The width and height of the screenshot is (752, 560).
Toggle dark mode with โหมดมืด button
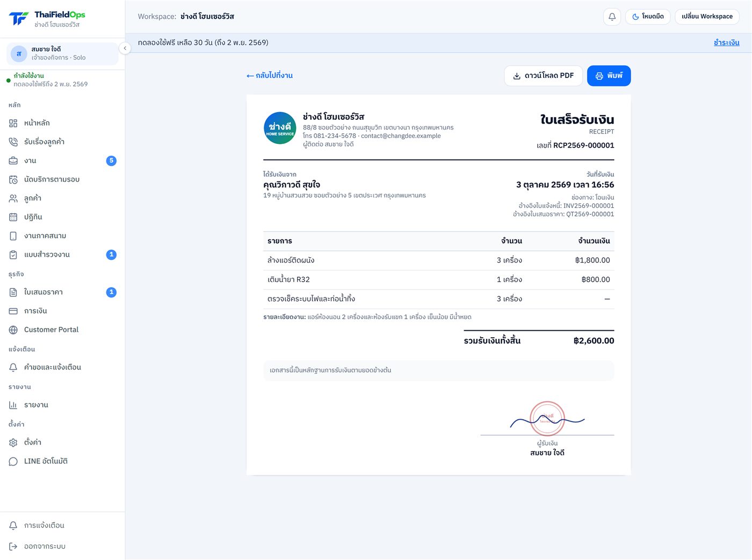pyautogui.click(x=648, y=17)
